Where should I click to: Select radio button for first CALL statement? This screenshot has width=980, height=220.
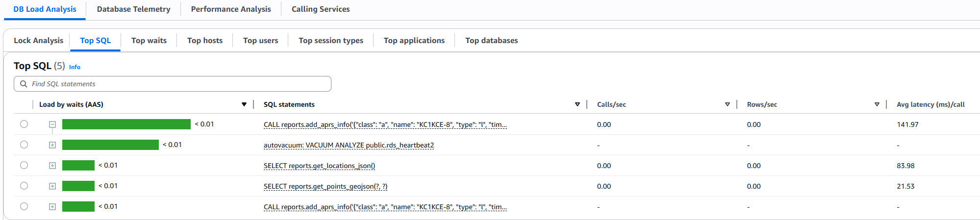[24, 124]
